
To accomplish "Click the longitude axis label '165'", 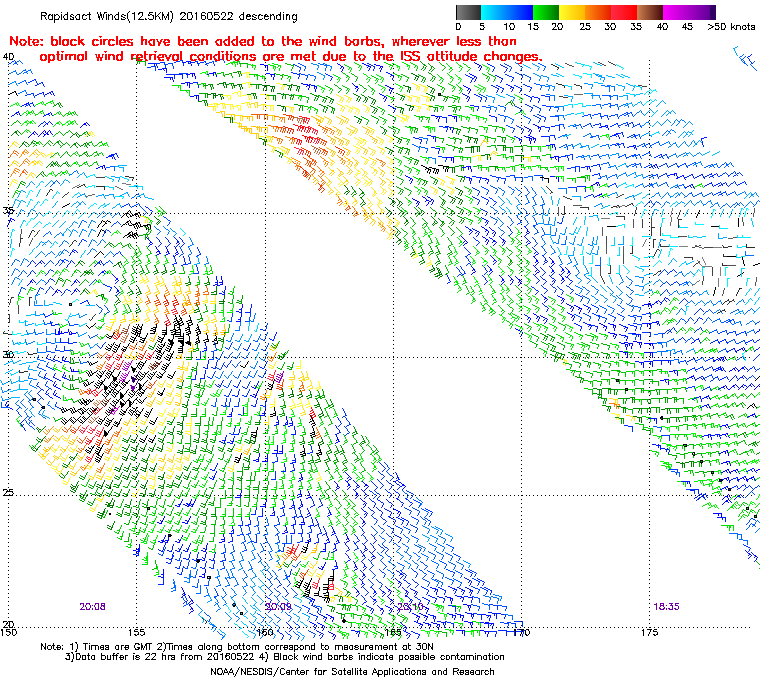I will coord(393,632).
